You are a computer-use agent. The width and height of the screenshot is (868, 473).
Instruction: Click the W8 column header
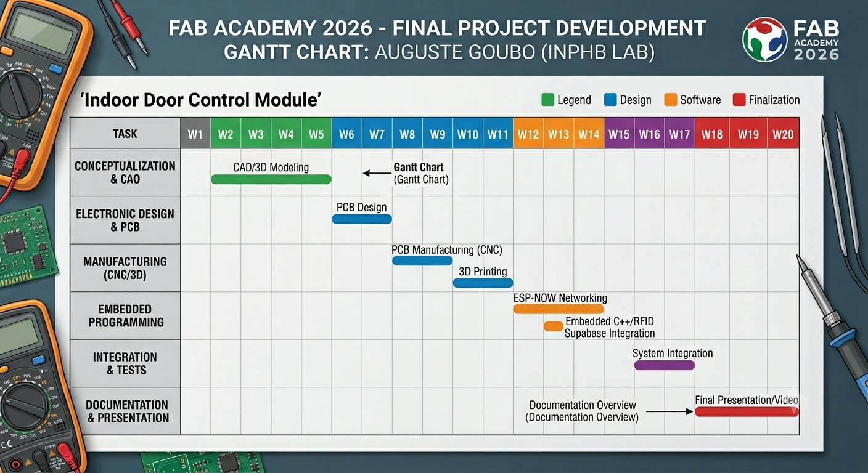coord(407,134)
